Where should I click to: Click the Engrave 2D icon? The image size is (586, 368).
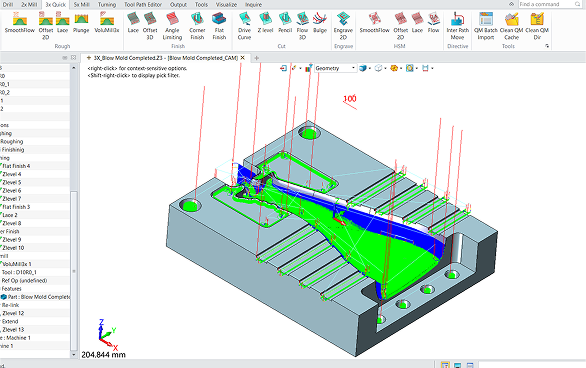(343, 26)
